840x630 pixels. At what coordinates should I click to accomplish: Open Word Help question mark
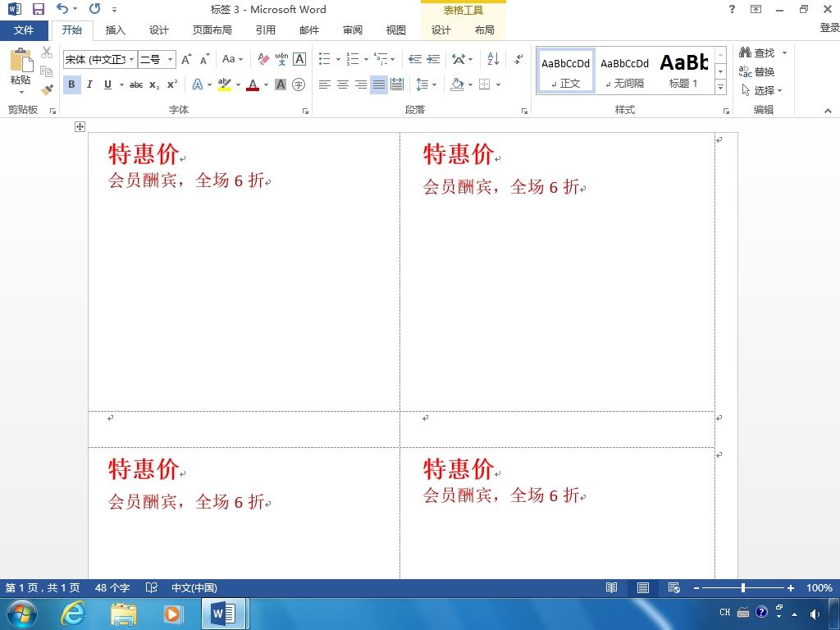click(x=732, y=9)
